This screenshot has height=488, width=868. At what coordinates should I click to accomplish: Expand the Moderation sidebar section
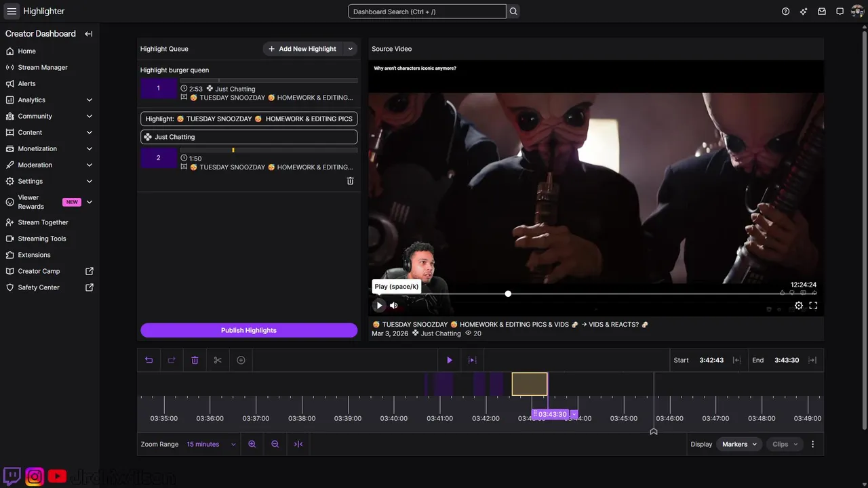click(x=90, y=165)
